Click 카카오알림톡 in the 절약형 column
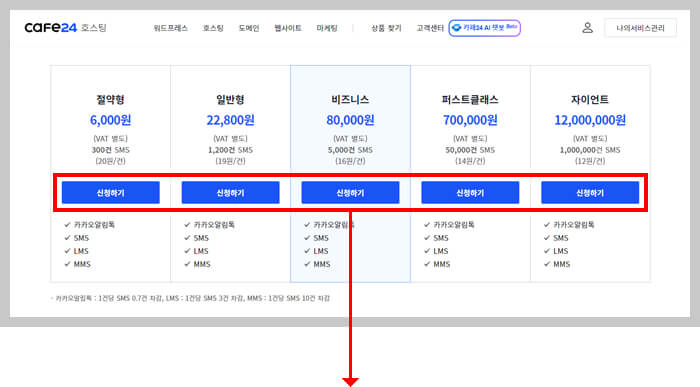 tap(95, 225)
